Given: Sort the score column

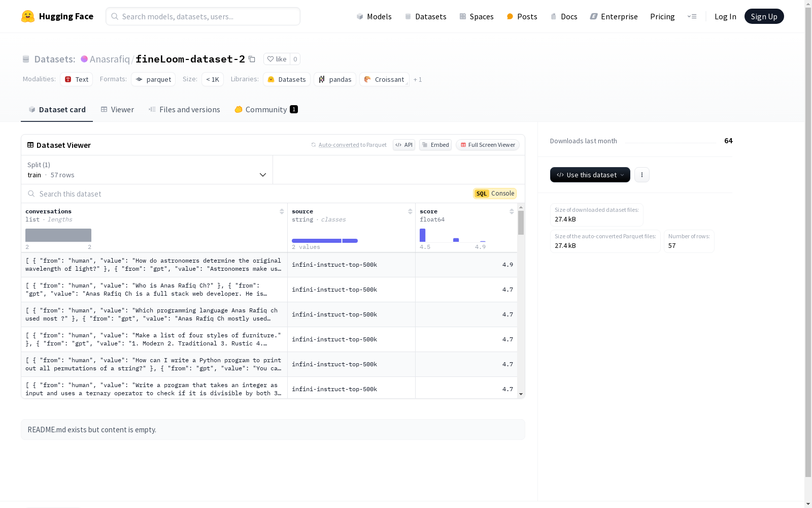Looking at the screenshot, I should (512, 211).
